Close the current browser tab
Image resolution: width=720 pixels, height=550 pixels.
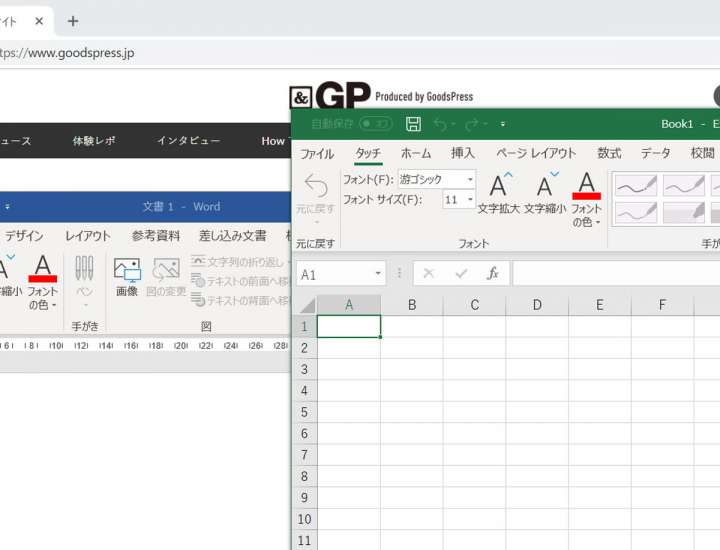[39, 21]
